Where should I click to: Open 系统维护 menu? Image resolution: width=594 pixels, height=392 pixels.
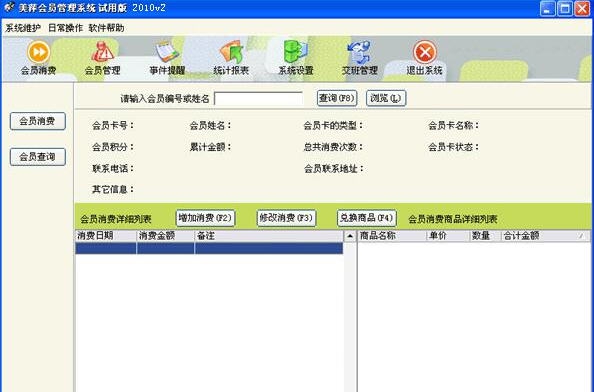click(x=23, y=28)
